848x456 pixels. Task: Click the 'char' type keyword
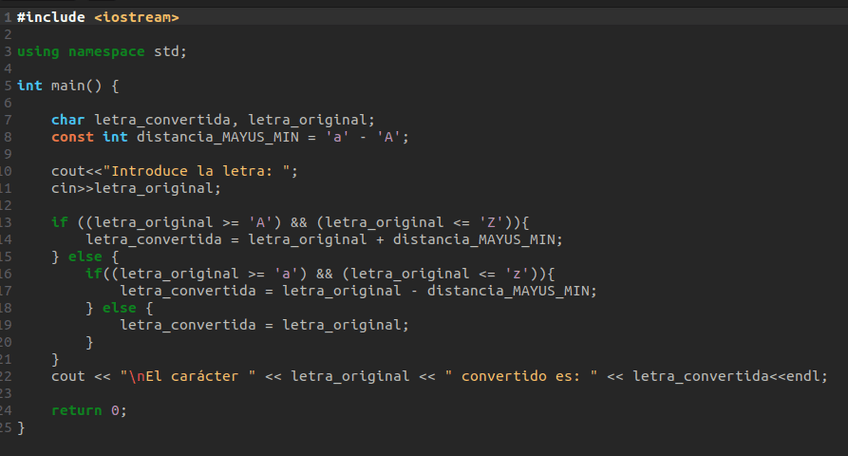pyautogui.click(x=68, y=119)
